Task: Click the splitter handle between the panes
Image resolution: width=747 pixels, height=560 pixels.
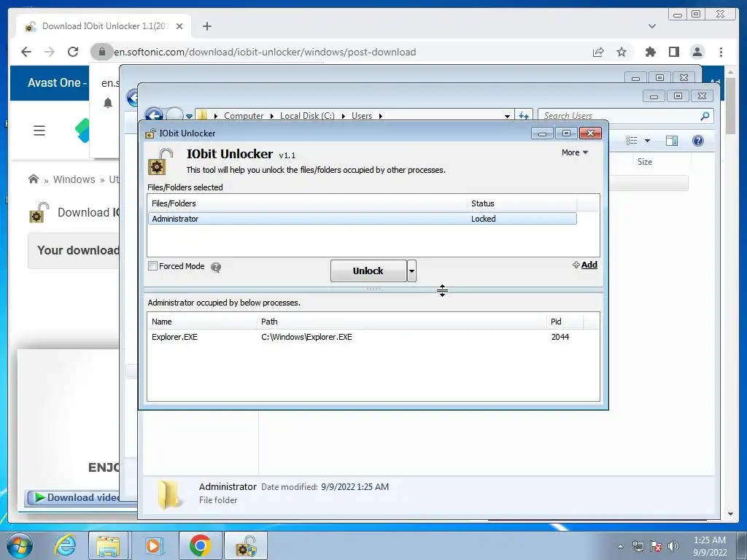Action: (x=373, y=289)
